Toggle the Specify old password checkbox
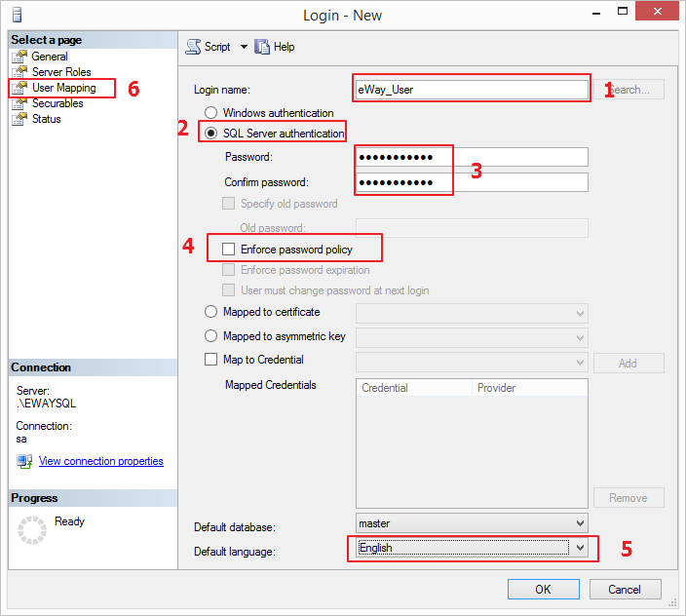The height and width of the screenshot is (616, 686). (x=228, y=204)
